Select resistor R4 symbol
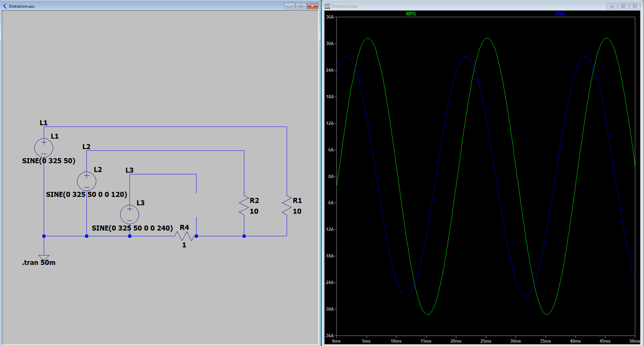 (185, 236)
